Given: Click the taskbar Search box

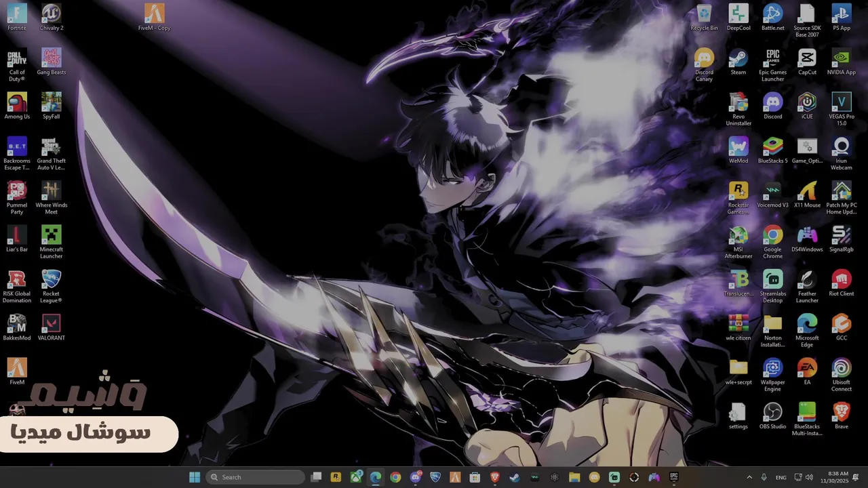Looking at the screenshot, I should 255,477.
